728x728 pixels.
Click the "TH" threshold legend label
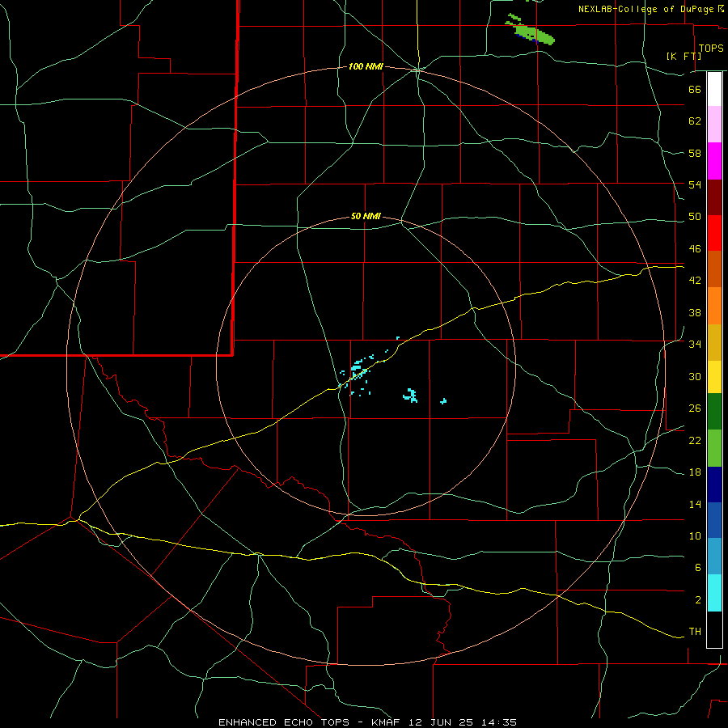[695, 632]
